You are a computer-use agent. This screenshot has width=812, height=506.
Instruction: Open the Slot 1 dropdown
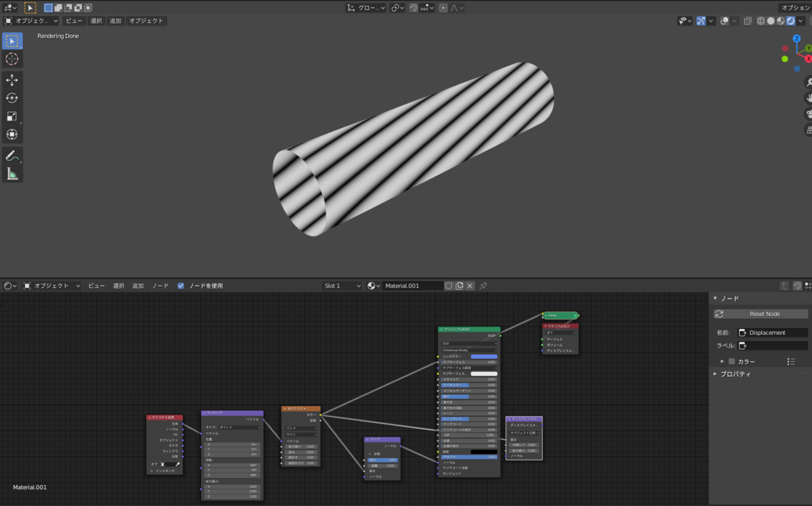coord(342,285)
